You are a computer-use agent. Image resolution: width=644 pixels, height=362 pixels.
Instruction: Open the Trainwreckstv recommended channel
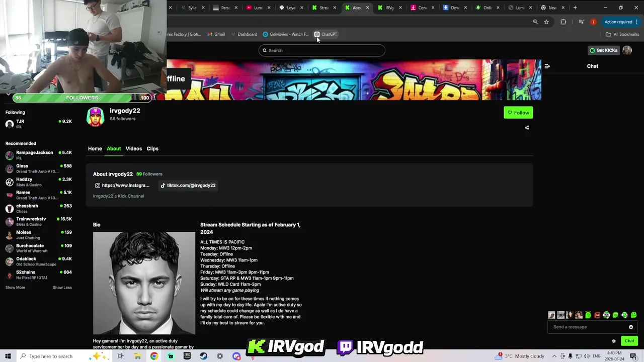pyautogui.click(x=38, y=221)
